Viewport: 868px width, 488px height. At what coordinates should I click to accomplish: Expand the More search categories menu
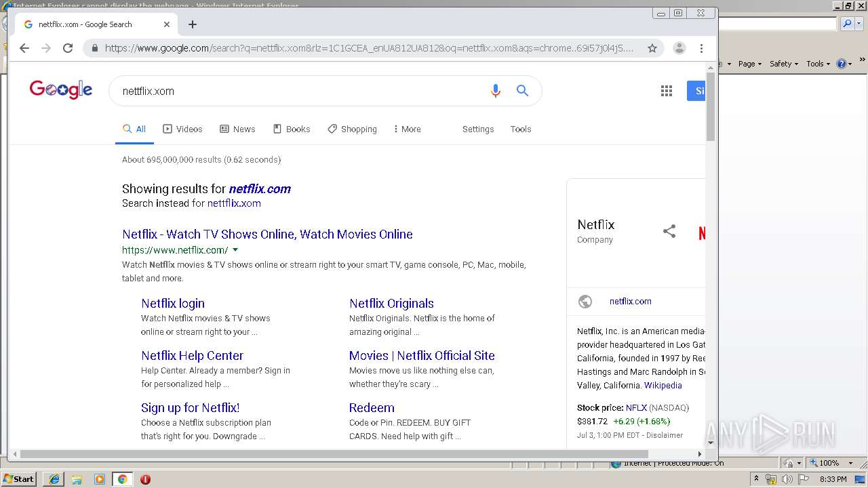point(407,129)
